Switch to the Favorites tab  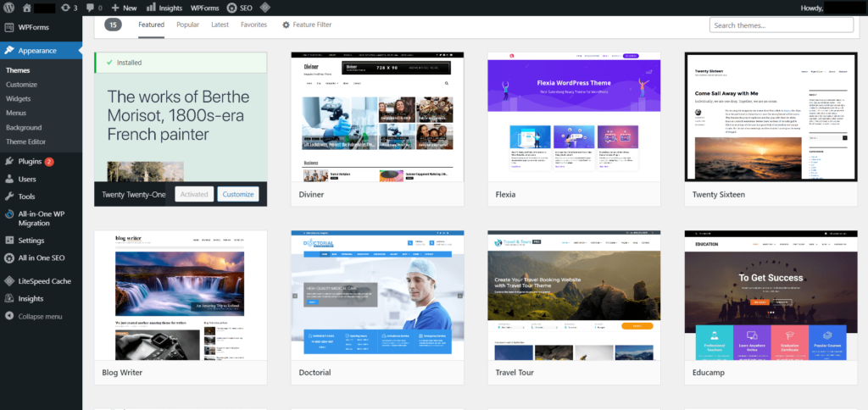[x=253, y=25]
